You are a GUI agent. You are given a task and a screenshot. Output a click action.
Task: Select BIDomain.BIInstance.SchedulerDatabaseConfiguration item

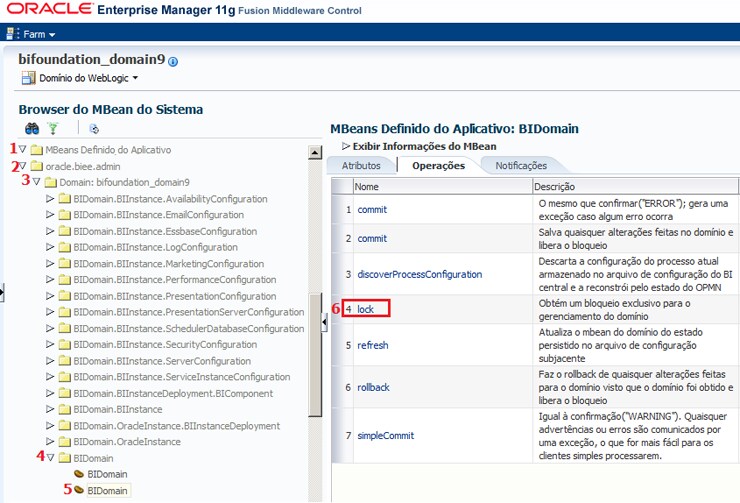(x=189, y=328)
